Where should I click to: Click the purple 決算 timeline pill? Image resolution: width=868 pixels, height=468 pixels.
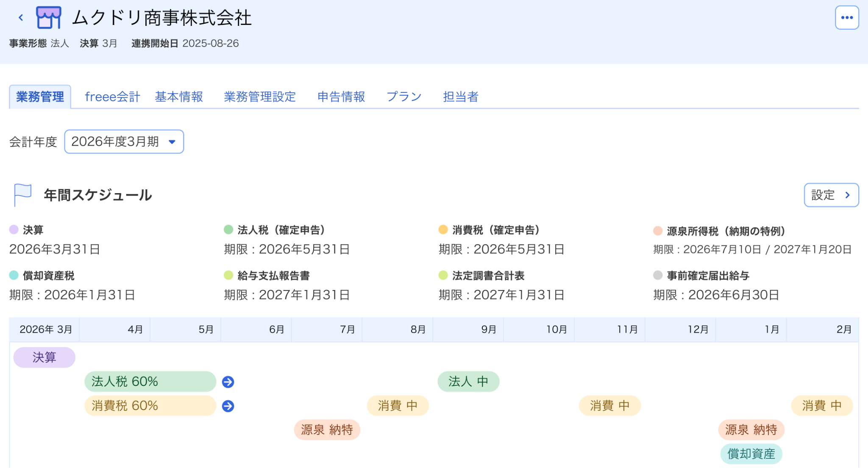45,357
